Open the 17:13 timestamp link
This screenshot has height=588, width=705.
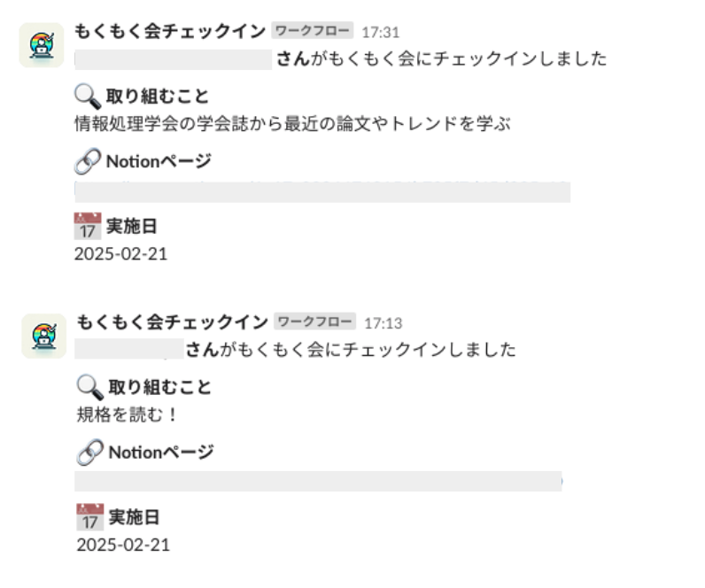click(x=383, y=323)
